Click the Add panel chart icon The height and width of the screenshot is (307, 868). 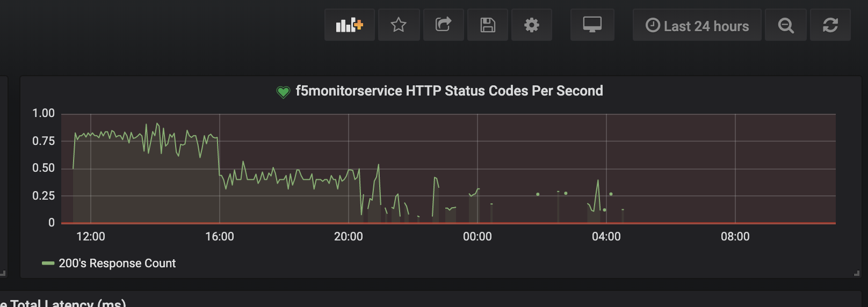point(349,25)
